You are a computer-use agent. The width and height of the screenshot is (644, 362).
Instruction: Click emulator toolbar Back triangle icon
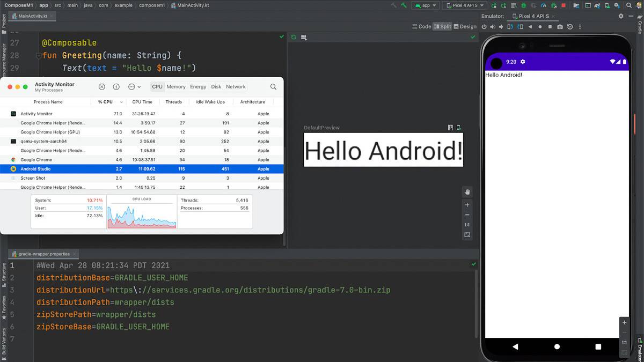coord(530,26)
